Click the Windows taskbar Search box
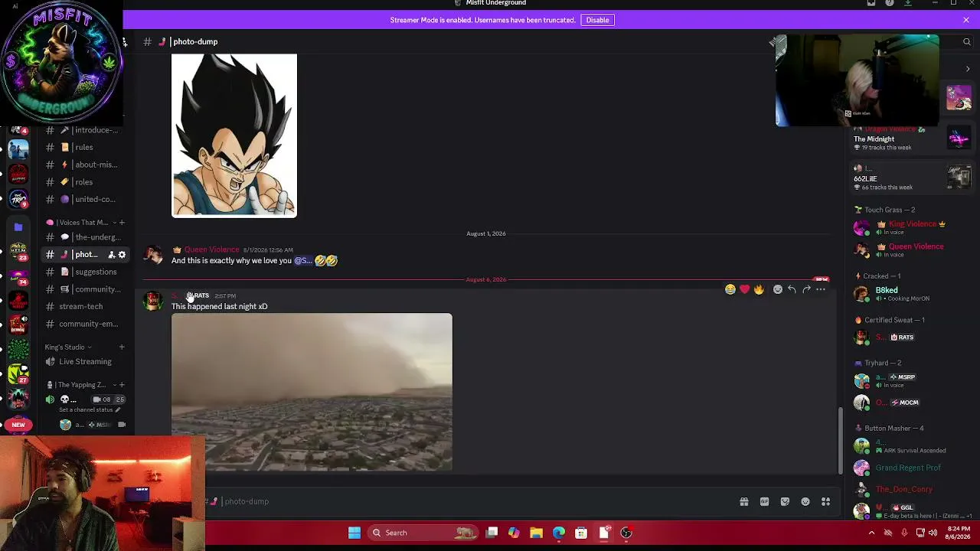This screenshot has width=980, height=551. tap(421, 533)
